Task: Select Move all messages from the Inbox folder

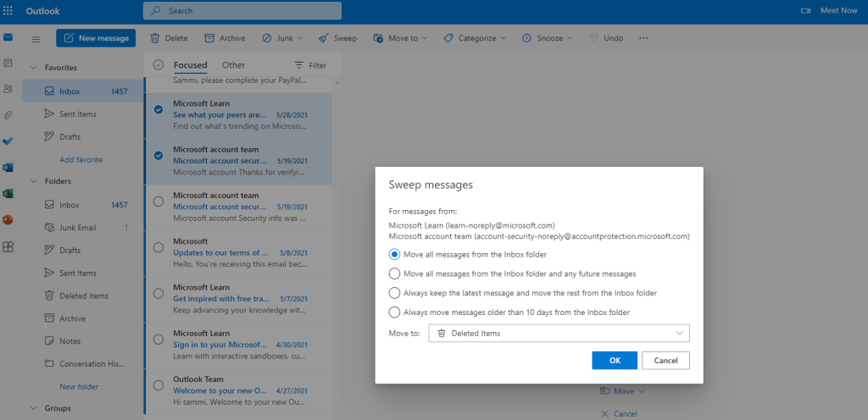Action: [x=395, y=254]
